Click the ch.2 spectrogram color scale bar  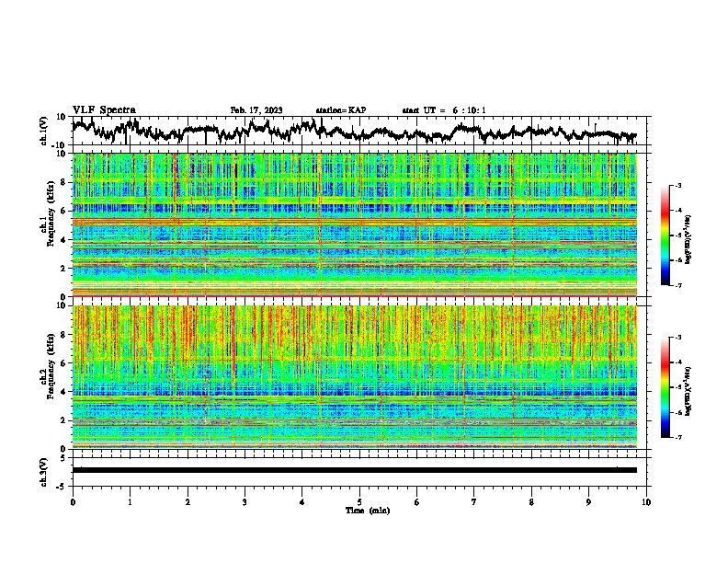[665, 387]
